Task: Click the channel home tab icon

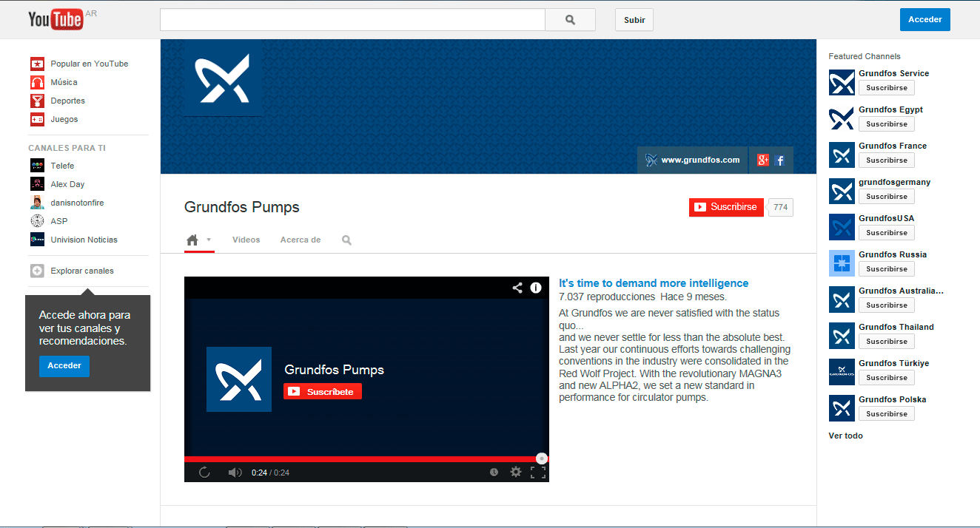Action: coord(192,240)
